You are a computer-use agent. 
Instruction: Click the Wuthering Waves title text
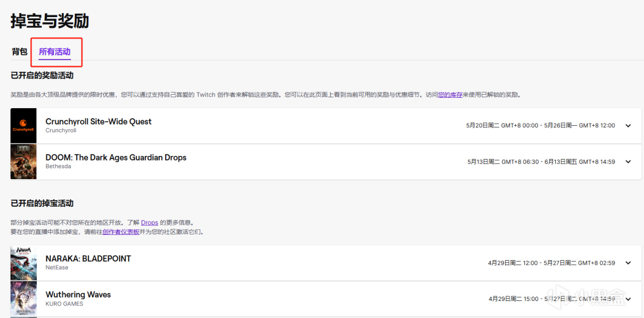[78, 295]
